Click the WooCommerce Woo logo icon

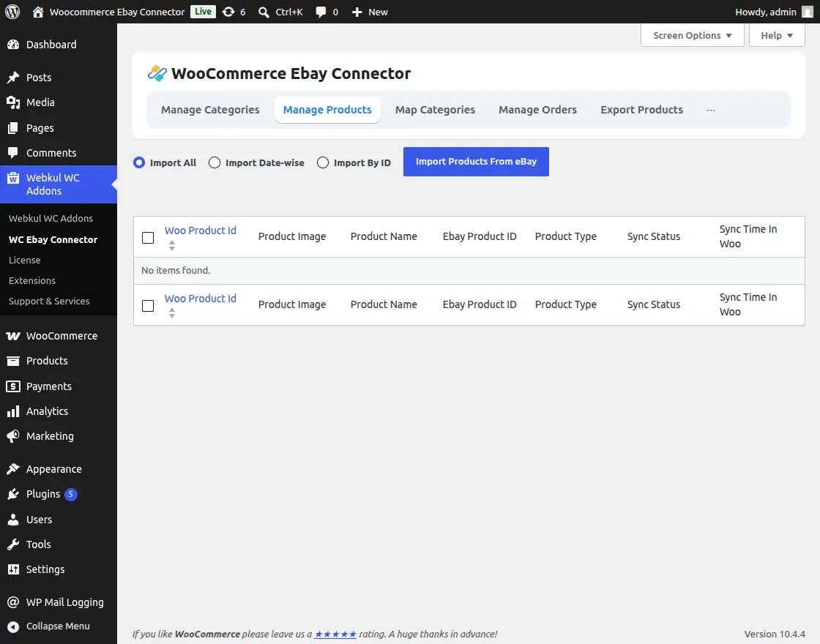tap(13, 336)
